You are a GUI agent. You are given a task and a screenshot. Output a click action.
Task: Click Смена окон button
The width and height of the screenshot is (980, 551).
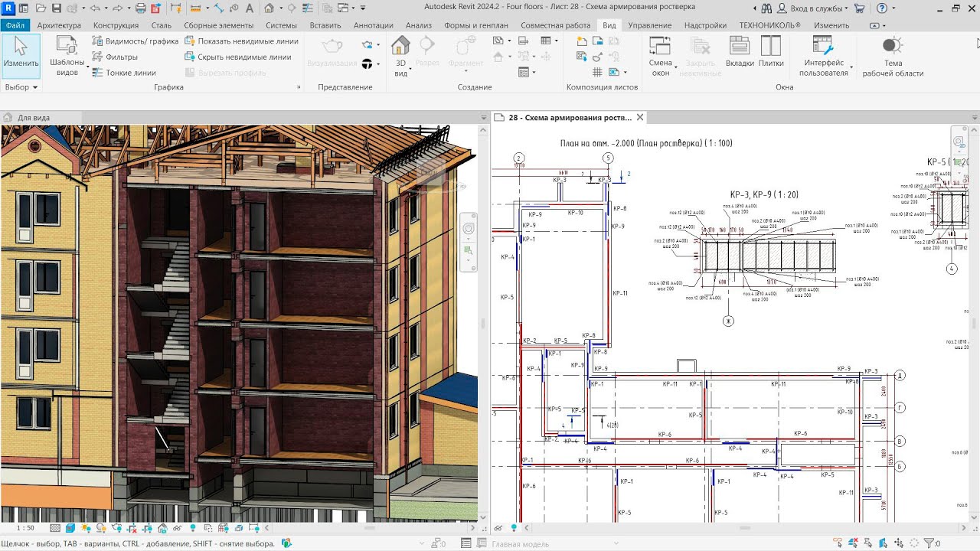(660, 57)
